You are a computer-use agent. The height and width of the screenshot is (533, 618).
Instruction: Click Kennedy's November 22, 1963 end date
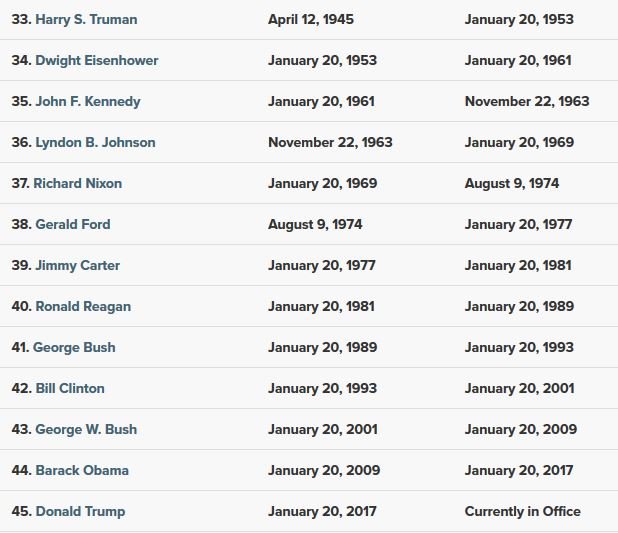pos(527,101)
